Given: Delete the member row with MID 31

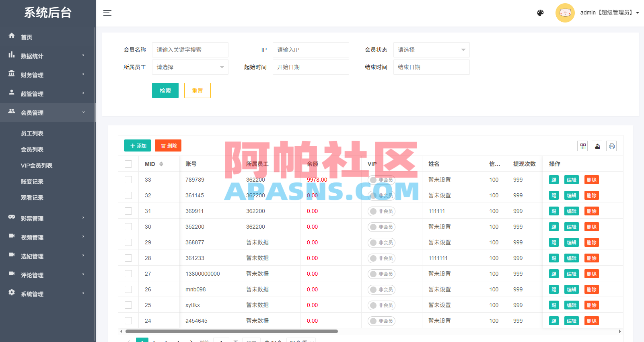Looking at the screenshot, I should pos(592,211).
